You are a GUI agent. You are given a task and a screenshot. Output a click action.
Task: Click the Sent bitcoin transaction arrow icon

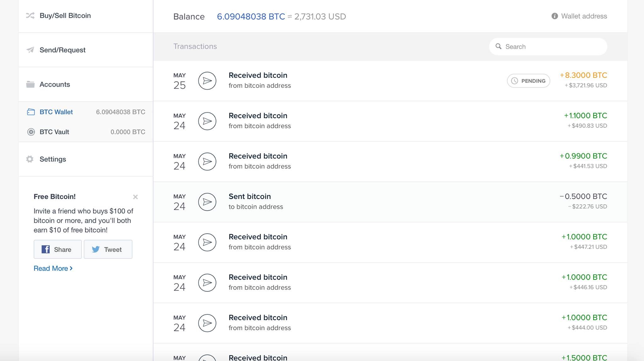207,202
